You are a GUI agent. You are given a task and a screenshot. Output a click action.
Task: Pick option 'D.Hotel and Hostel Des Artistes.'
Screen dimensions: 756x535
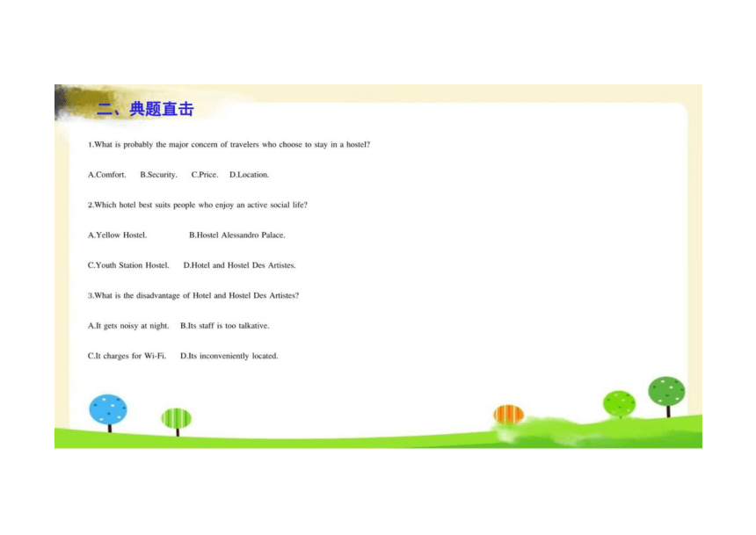pyautogui.click(x=240, y=265)
